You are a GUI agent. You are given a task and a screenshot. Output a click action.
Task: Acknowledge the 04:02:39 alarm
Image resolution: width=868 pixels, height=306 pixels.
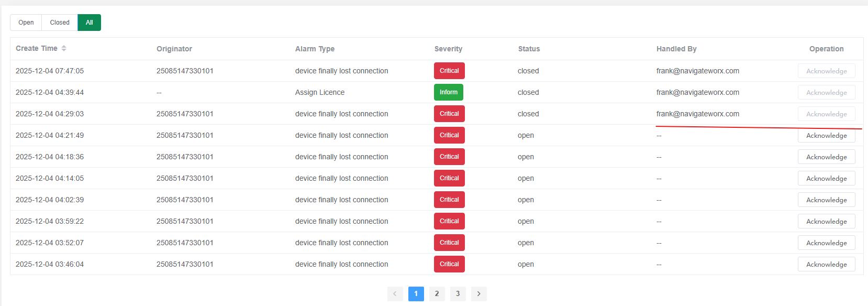826,200
